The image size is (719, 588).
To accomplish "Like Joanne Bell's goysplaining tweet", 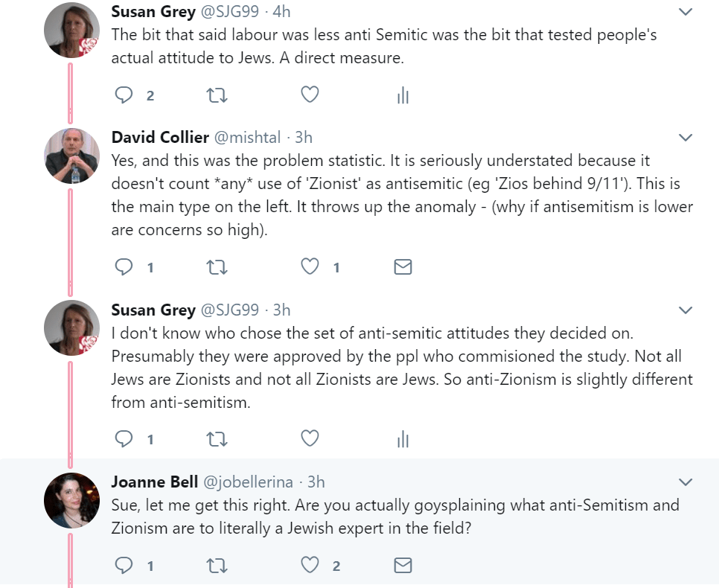I will pos(310,566).
